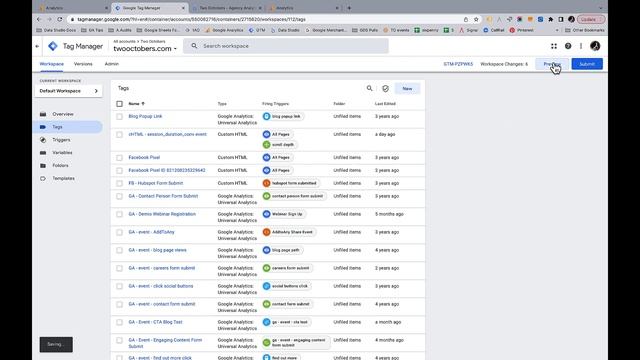
Task: Click the Tag Manager back arrow
Action: pyautogui.click(x=37, y=47)
